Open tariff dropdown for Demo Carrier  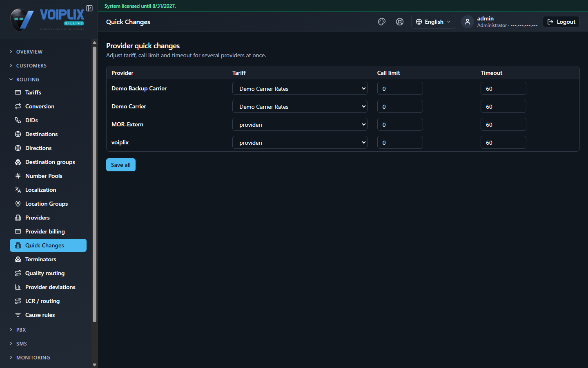[300, 106]
